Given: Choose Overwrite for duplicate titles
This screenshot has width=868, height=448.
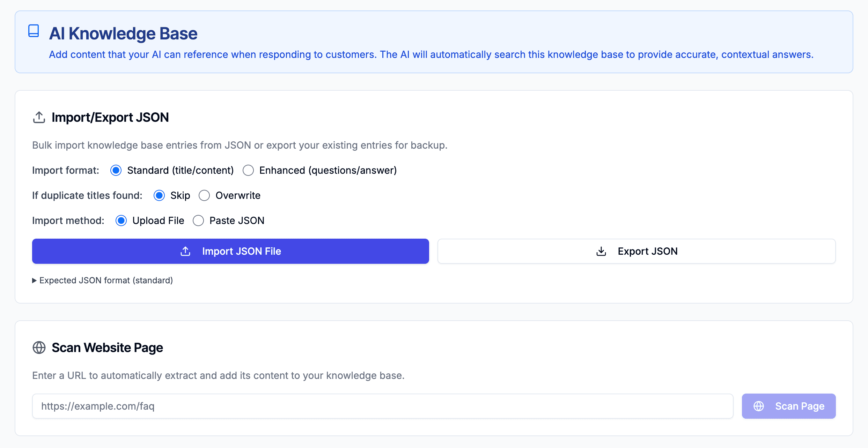Looking at the screenshot, I should [x=204, y=195].
